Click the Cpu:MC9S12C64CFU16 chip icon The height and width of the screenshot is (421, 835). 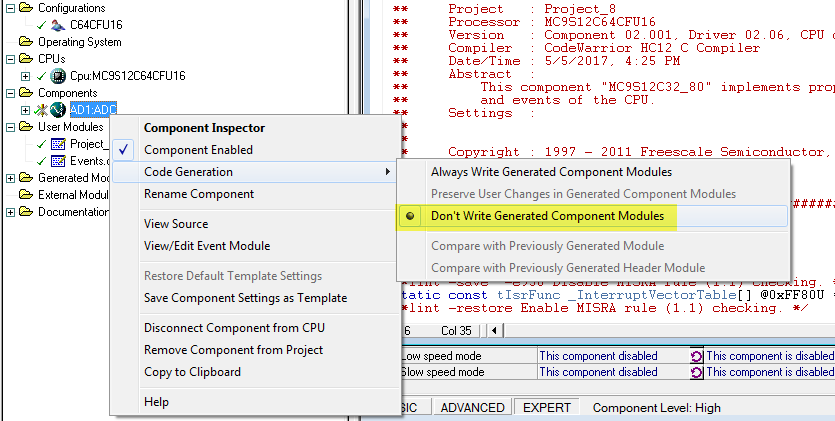[58, 76]
